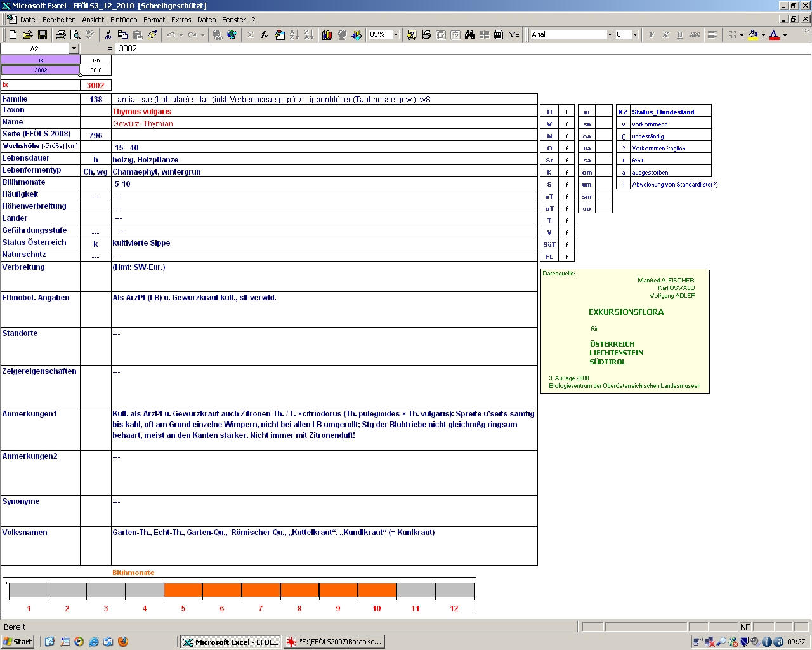The width and height of the screenshot is (812, 650).
Task: Open print preview from the toolbar
Action: [x=75, y=35]
